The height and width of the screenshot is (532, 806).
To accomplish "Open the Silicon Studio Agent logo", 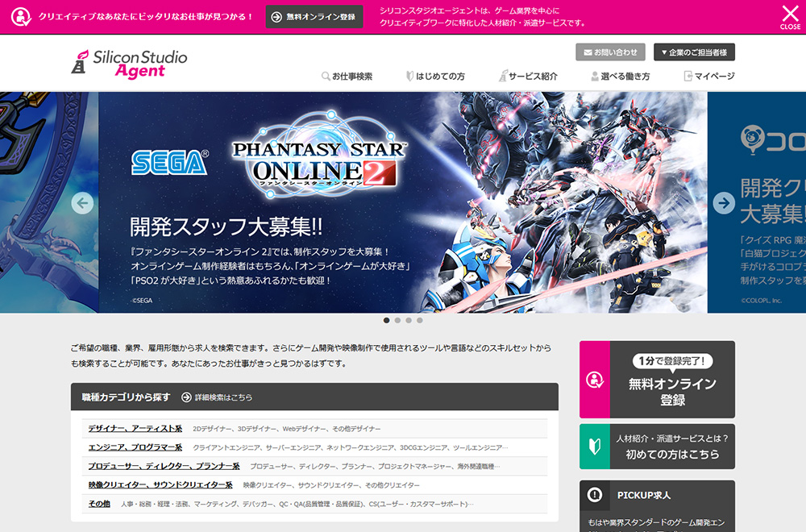I will coord(130,64).
